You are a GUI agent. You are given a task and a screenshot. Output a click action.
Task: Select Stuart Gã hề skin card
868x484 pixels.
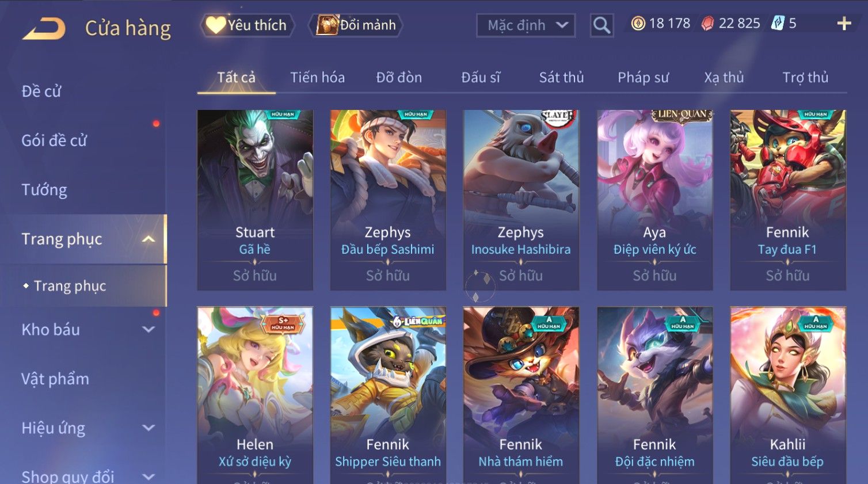click(x=255, y=200)
